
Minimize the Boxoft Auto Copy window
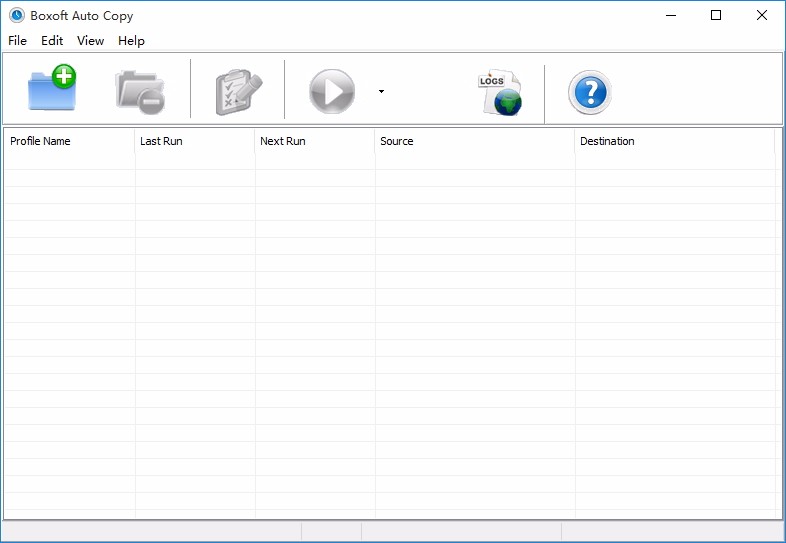[671, 15]
